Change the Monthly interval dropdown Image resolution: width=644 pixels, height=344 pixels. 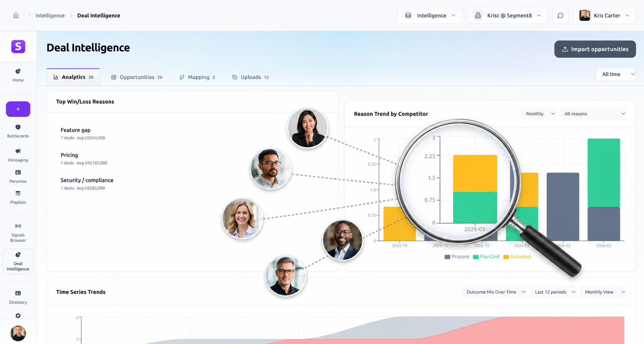[539, 114]
